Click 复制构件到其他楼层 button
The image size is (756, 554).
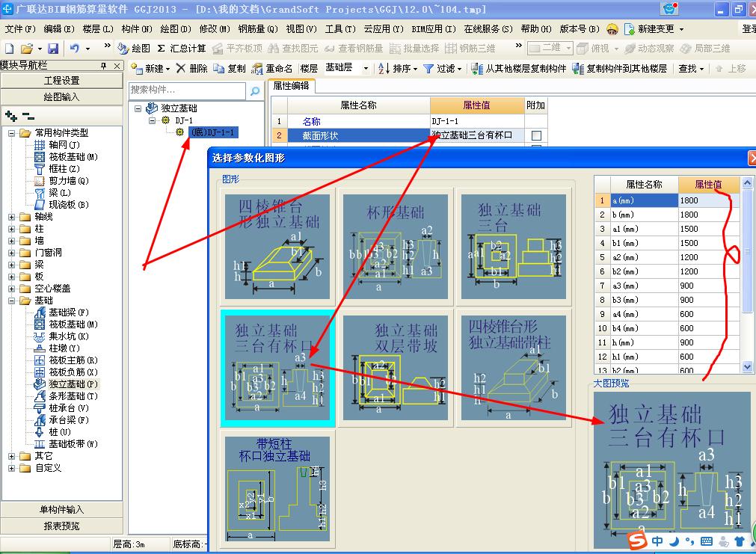pos(620,69)
